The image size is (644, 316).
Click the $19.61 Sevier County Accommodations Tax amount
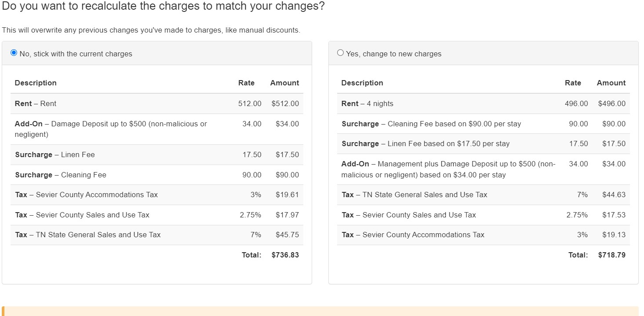click(287, 195)
